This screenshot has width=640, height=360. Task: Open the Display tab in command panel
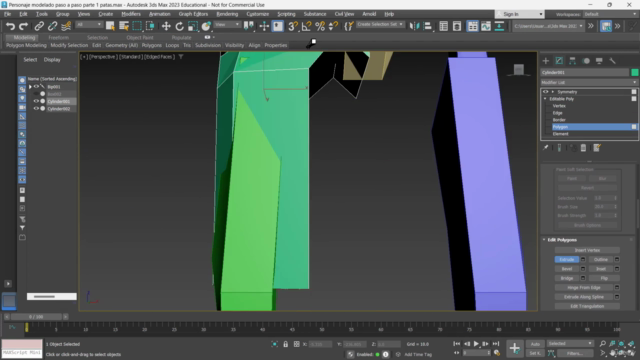(x=599, y=61)
